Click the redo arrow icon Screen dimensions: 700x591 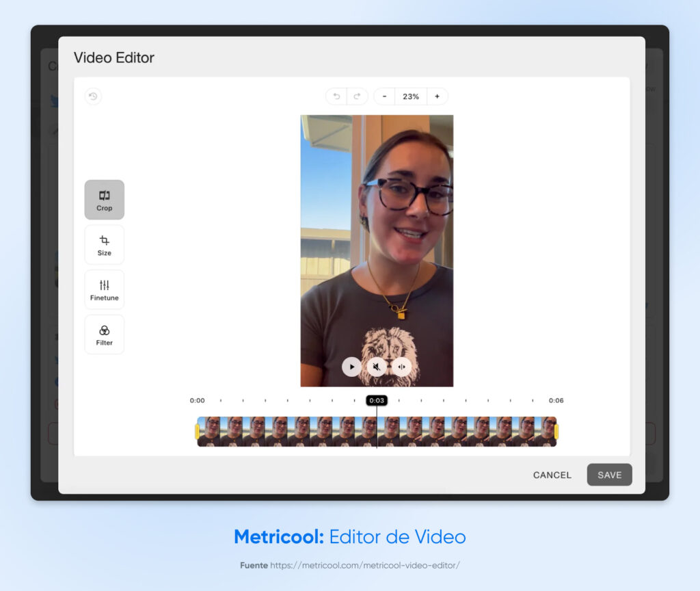point(358,96)
